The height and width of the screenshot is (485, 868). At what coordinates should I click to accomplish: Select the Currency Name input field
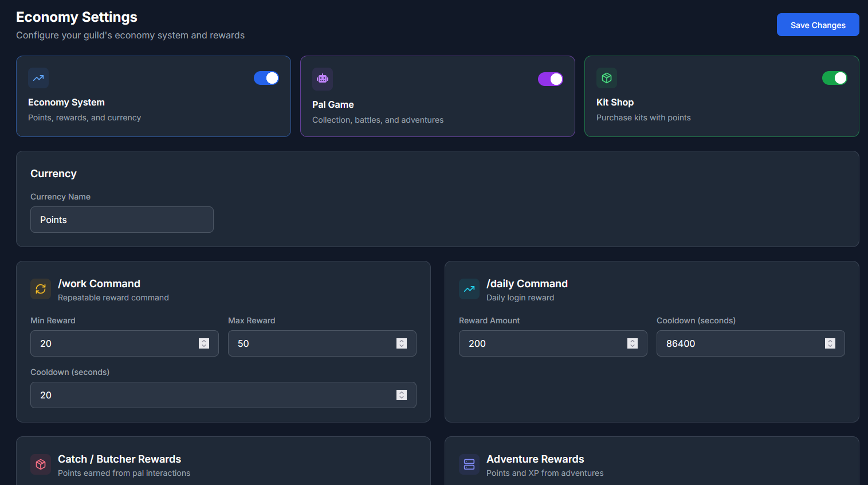[x=121, y=220]
